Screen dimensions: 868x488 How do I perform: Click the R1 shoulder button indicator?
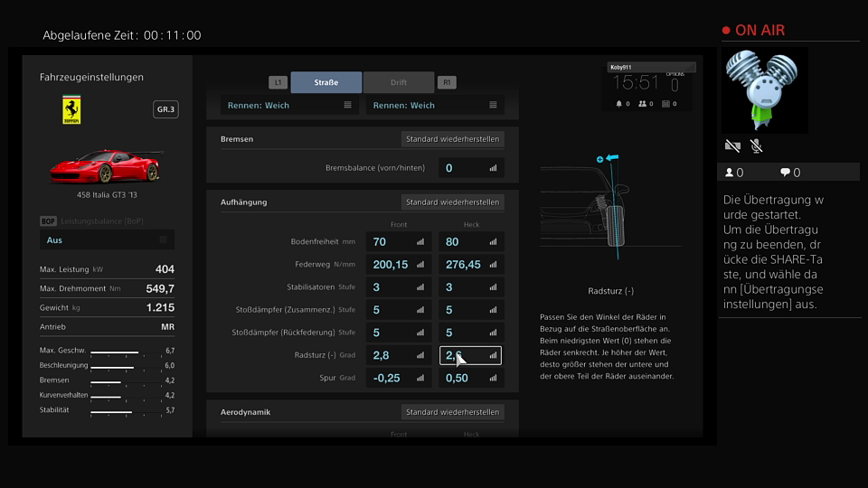(x=447, y=82)
